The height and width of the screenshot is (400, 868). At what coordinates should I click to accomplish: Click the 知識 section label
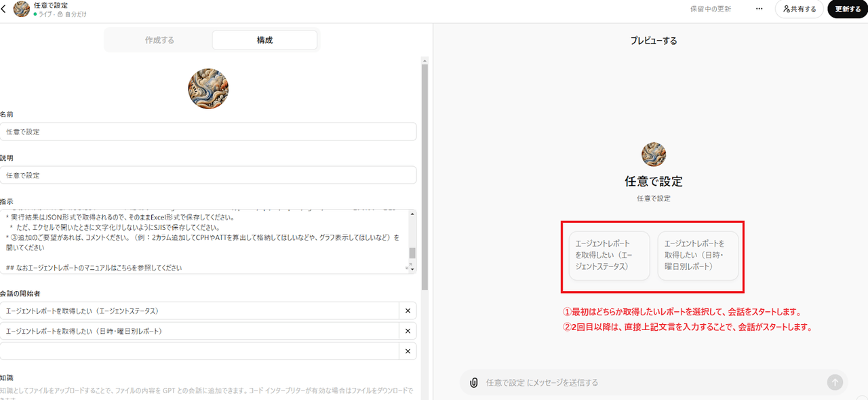pyautogui.click(x=7, y=377)
